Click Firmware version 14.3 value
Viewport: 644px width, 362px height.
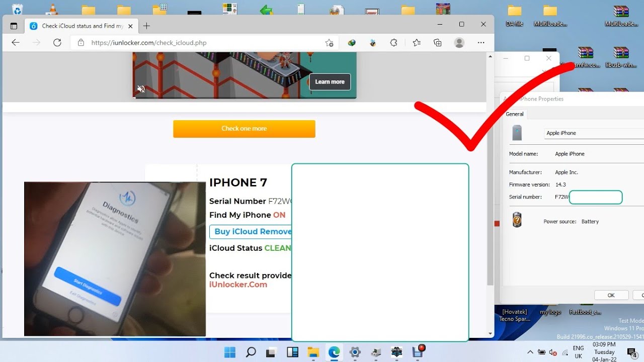pyautogui.click(x=560, y=185)
